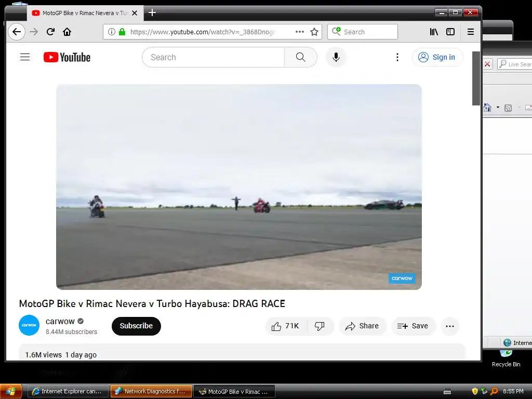
Task: Expand Home dropdown arrow in Internet Explorer window
Action: click(x=498, y=107)
